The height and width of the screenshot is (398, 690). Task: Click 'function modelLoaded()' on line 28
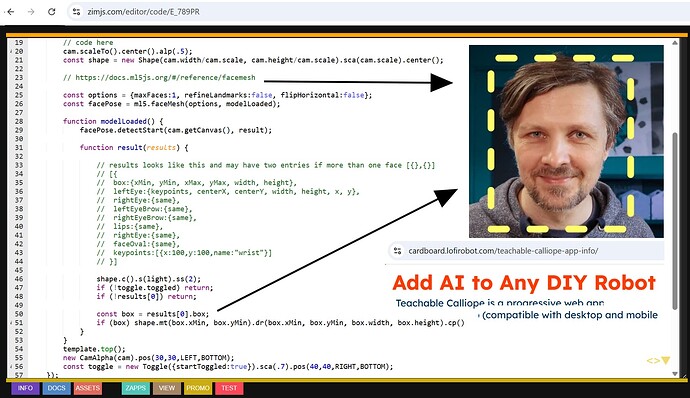click(113, 121)
